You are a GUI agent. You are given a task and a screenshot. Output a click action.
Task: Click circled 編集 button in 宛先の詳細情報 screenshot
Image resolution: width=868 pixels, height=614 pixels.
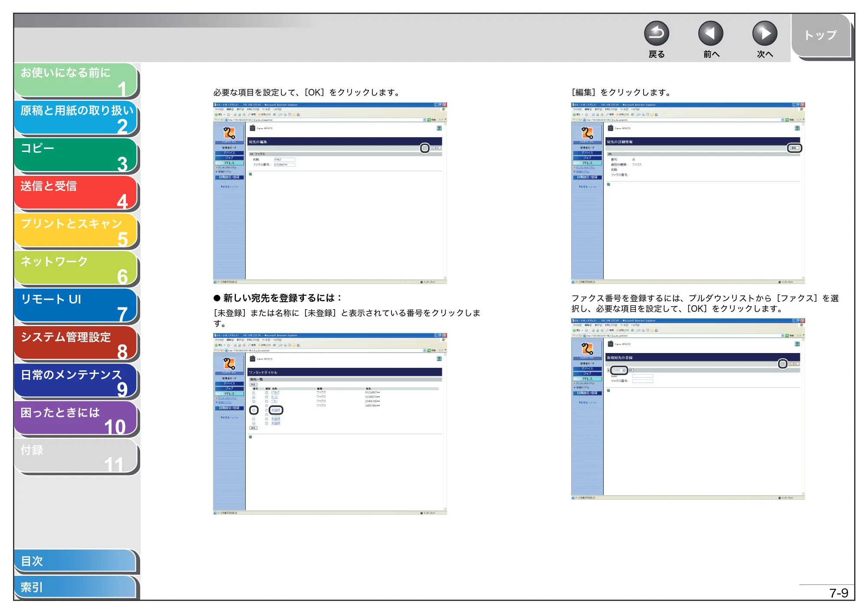pyautogui.click(x=794, y=148)
